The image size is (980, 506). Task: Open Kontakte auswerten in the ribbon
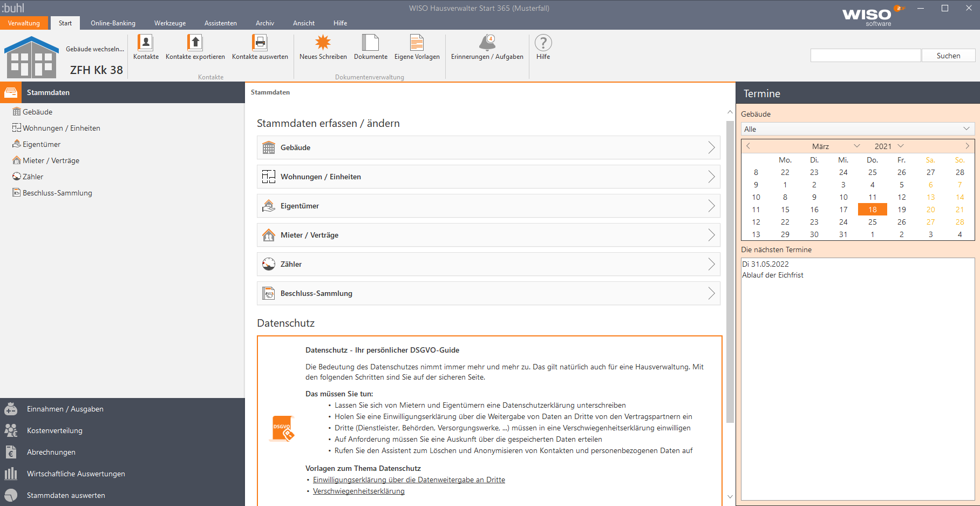pos(260,43)
